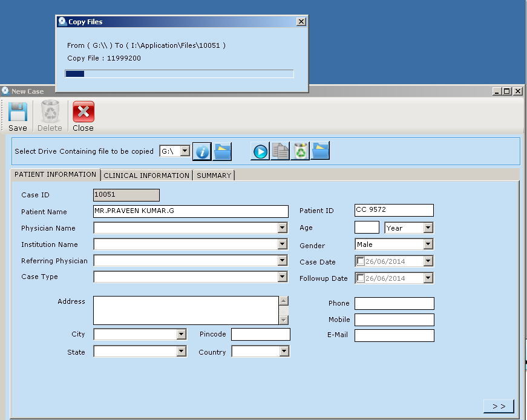Open the Summary tab
The height and width of the screenshot is (420, 527).
coord(214,176)
